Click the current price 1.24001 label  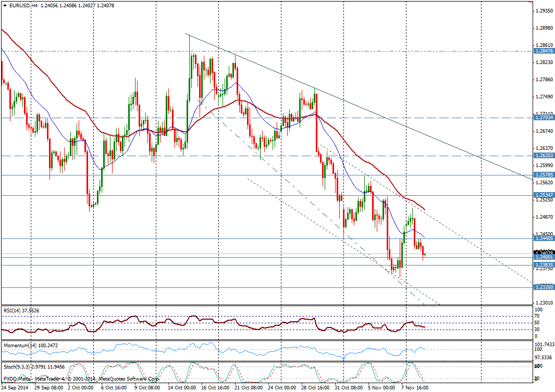click(x=544, y=257)
